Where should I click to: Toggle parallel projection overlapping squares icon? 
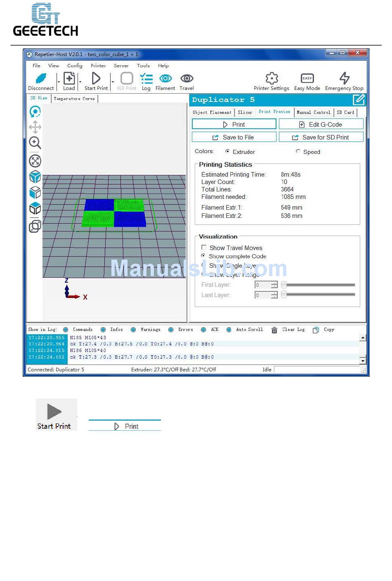coord(35,226)
